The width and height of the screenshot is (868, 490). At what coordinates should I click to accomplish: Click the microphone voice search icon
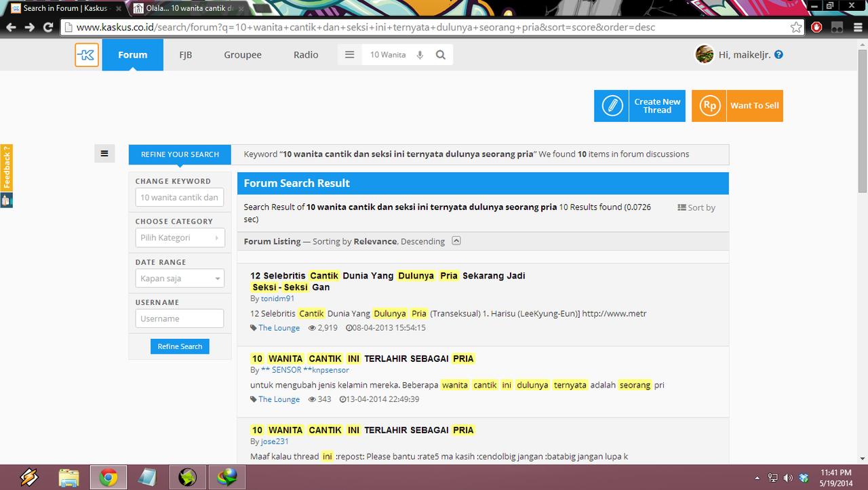pyautogui.click(x=420, y=55)
